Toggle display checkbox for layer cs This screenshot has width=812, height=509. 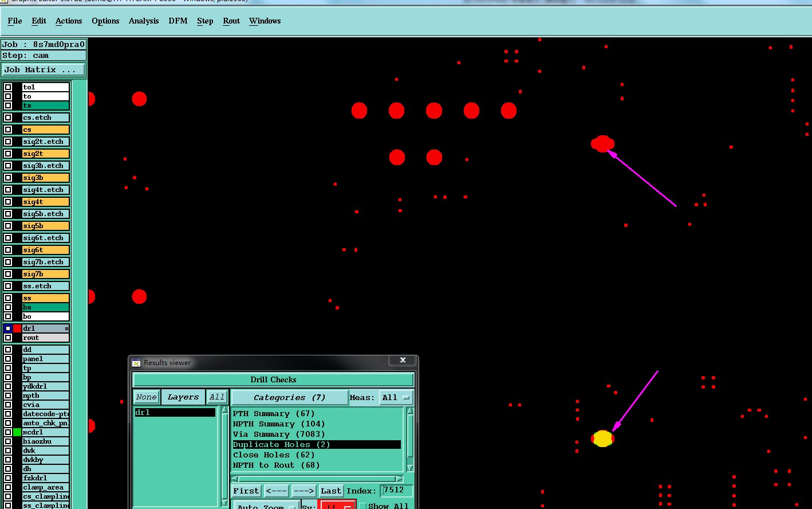point(8,130)
